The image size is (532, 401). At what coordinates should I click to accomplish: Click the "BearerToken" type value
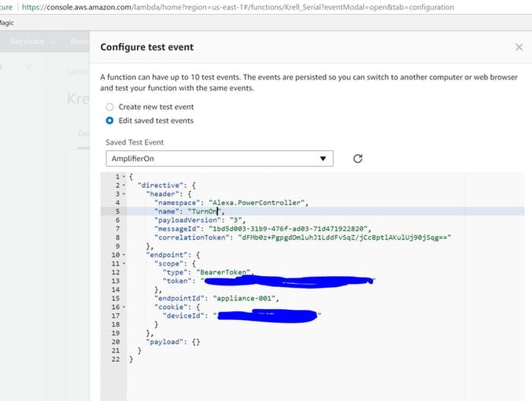click(x=223, y=273)
